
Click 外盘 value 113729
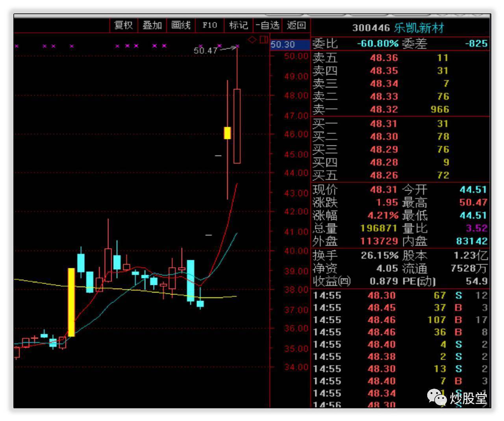[x=379, y=241]
